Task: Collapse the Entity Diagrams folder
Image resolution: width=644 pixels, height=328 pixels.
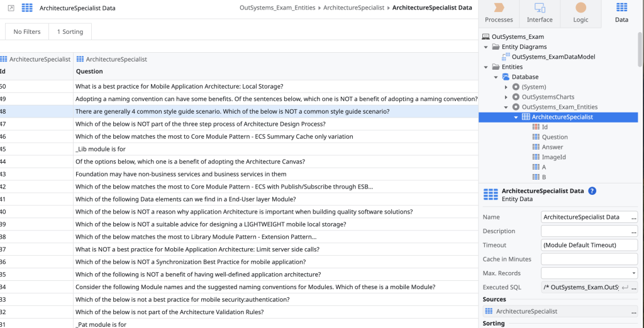Action: click(486, 47)
